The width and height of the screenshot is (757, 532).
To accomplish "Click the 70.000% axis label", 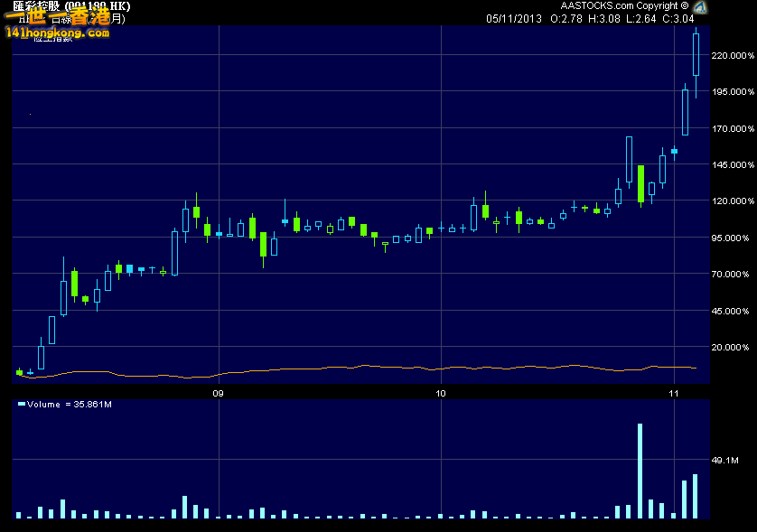I will pyautogui.click(x=733, y=275).
